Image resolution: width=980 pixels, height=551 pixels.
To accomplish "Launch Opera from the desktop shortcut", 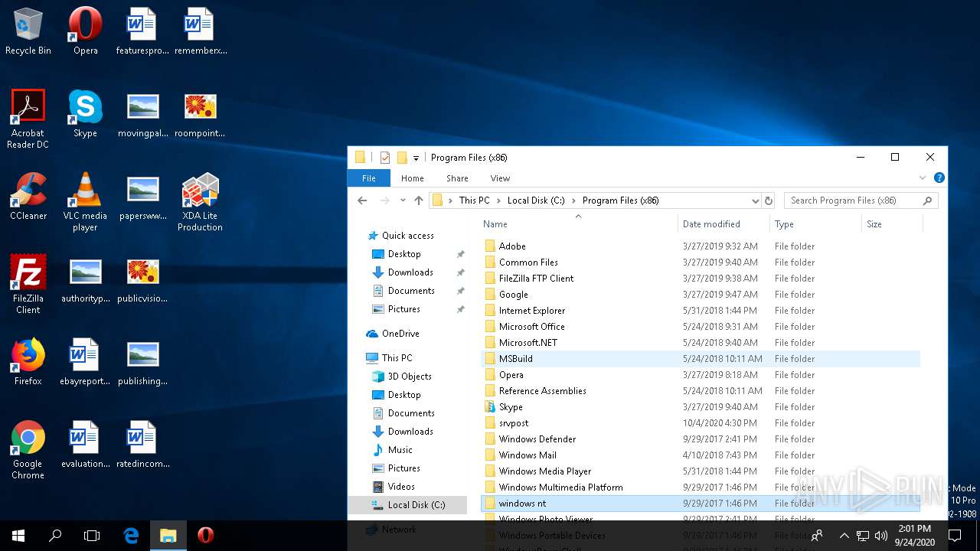I will 85,31.
